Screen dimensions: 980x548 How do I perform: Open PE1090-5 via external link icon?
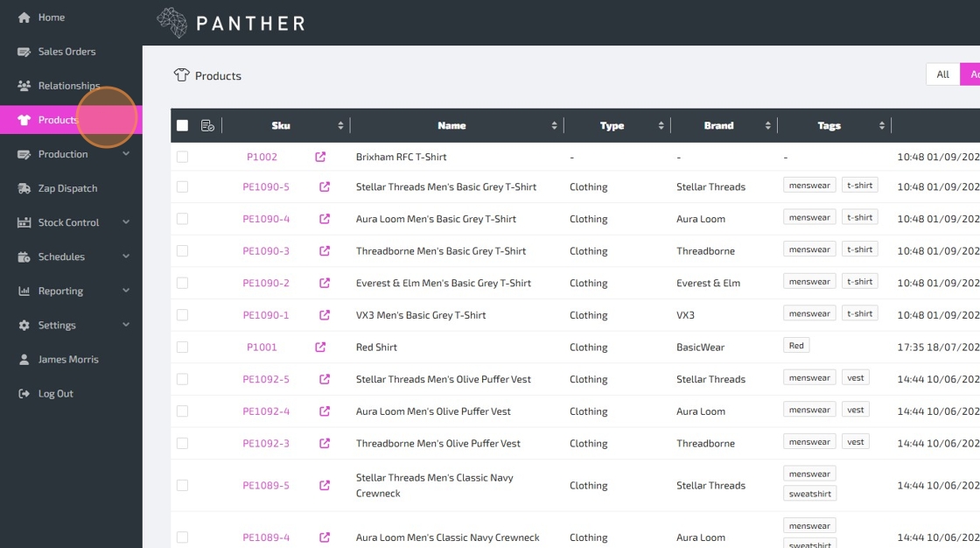[325, 187]
